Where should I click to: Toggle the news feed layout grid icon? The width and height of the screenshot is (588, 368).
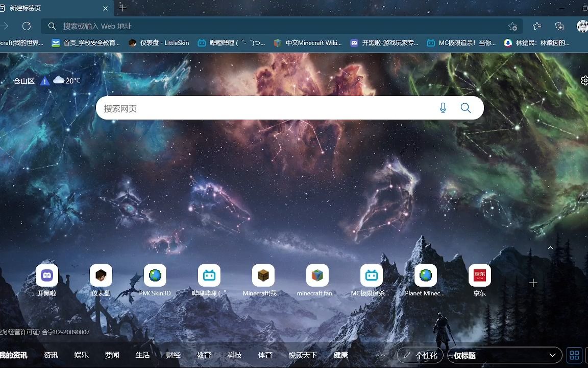coord(574,355)
